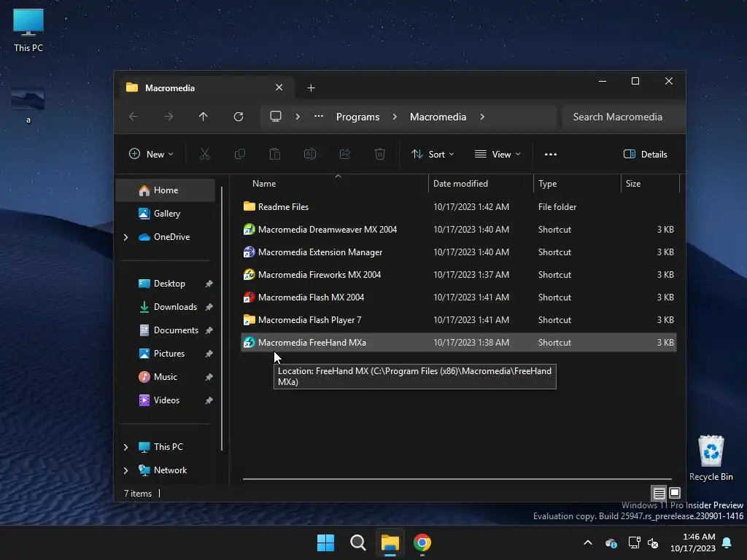Click Programs in the breadcrumb path
Image resolution: width=747 pixels, height=560 pixels.
tap(357, 117)
